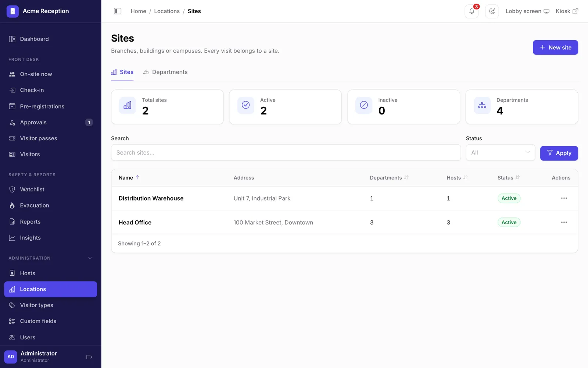Go to Watchlist
588x368 pixels.
point(51,190)
